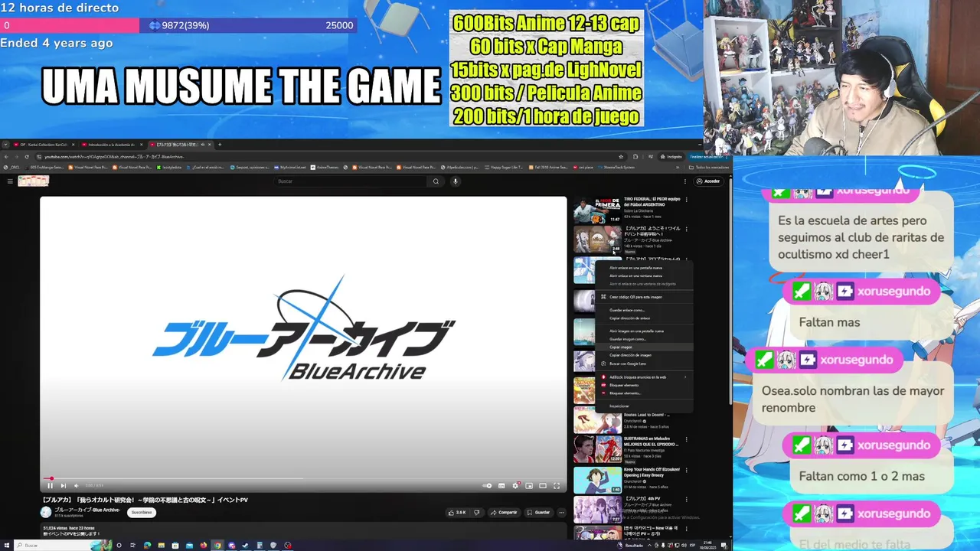Viewport: 980px width, 551px height.
Task: Enable theater mode in player
Action: pyautogui.click(x=543, y=485)
